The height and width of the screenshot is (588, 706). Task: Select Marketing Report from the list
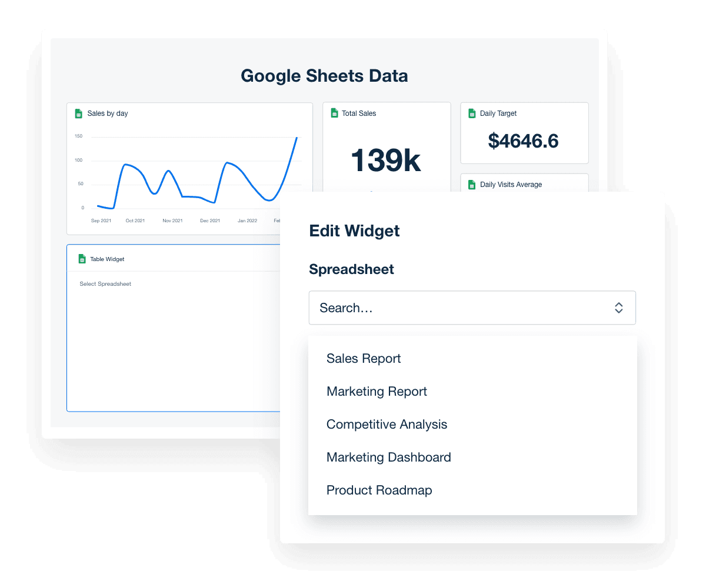(x=377, y=391)
